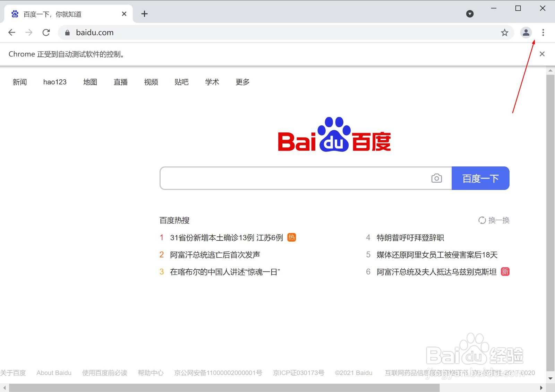The width and height of the screenshot is (555, 392).
Task: Click the refresh icon beside 换一换
Action: pyautogui.click(x=482, y=220)
